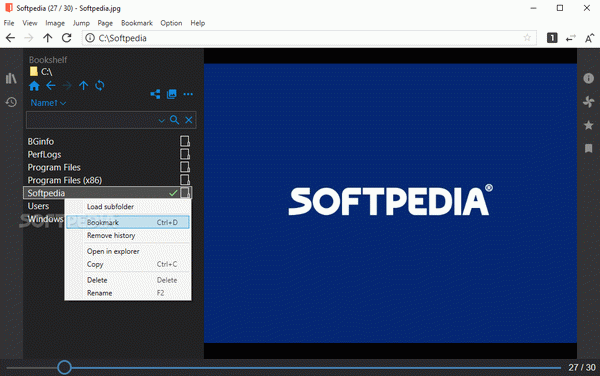Bookmark address with the star in address bar

[x=527, y=37]
